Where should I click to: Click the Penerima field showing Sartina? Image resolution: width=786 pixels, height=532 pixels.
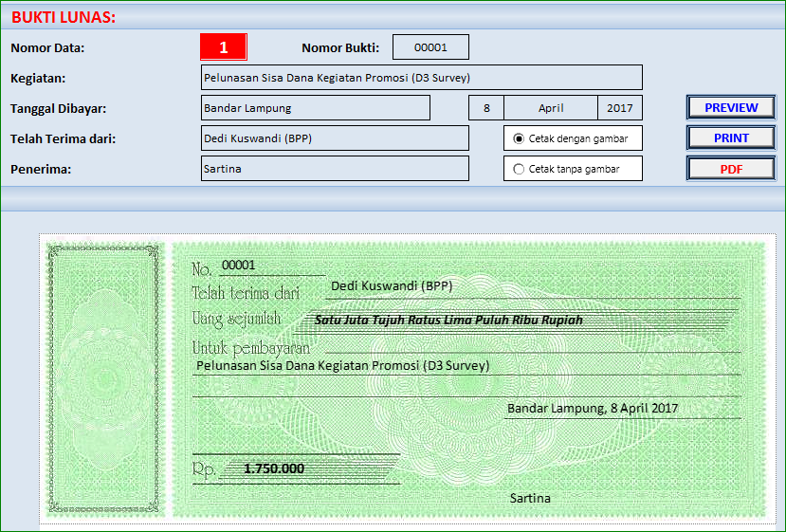[x=335, y=169]
